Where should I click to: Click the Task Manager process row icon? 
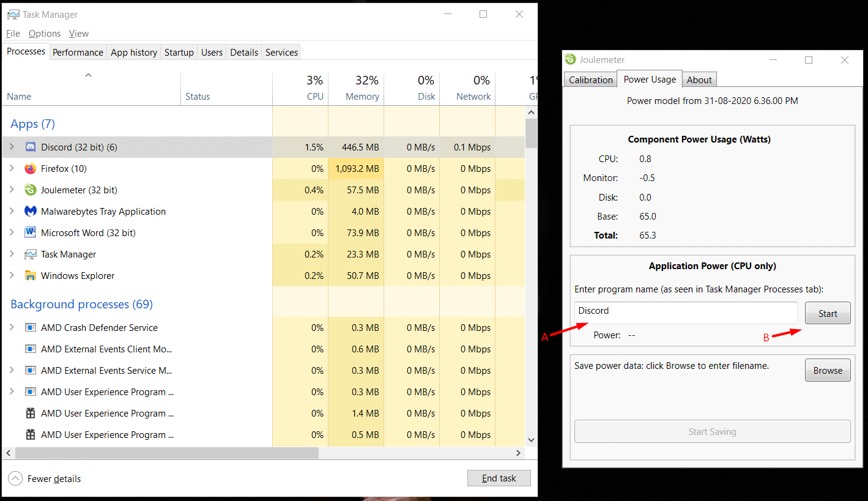31,254
